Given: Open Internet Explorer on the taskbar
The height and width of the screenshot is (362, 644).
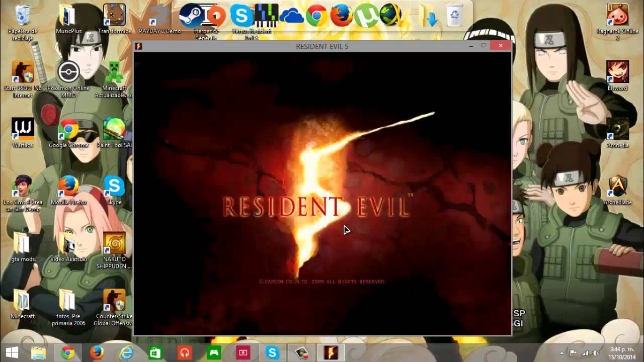Looking at the screenshot, I should tap(126, 352).
